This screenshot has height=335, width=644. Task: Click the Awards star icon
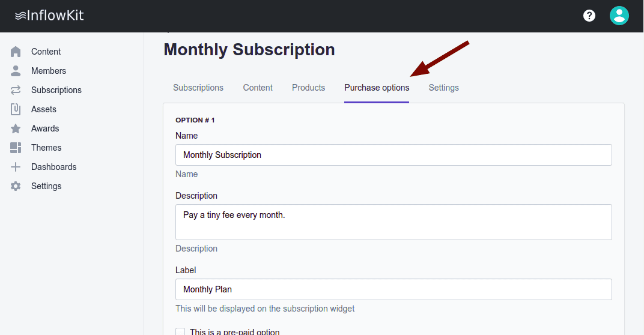click(x=16, y=128)
